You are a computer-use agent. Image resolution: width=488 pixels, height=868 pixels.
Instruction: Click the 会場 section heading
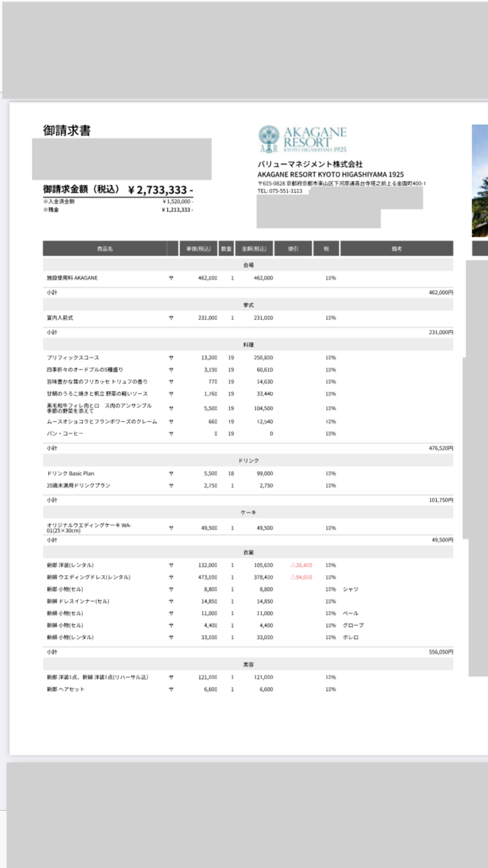click(x=249, y=265)
